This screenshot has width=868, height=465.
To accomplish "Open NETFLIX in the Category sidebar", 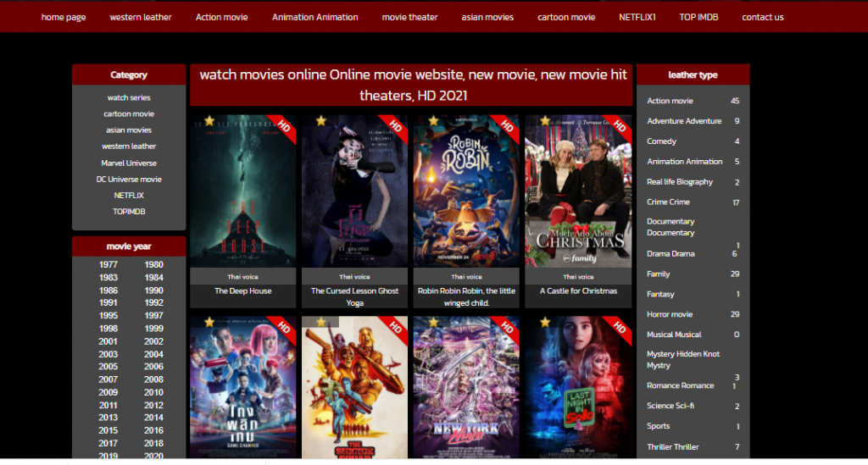I will pos(129,195).
